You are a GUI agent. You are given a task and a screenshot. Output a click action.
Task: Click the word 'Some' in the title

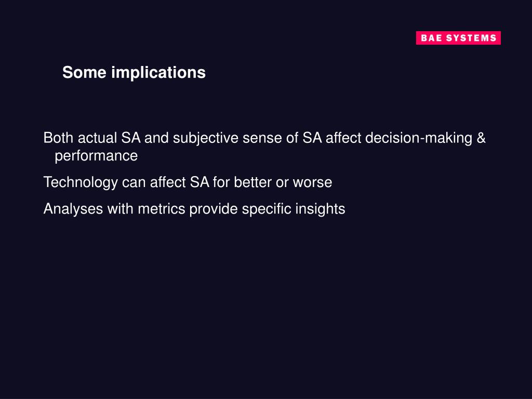coord(85,72)
